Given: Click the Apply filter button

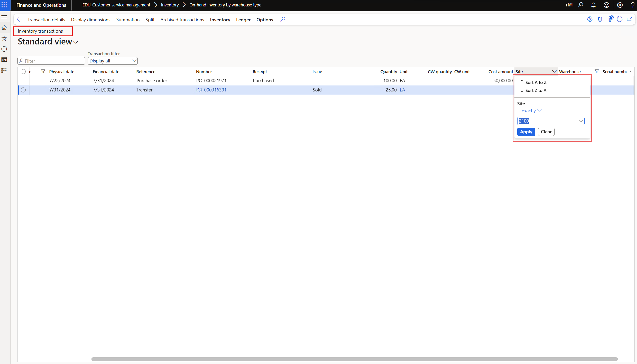Looking at the screenshot, I should coord(526,132).
